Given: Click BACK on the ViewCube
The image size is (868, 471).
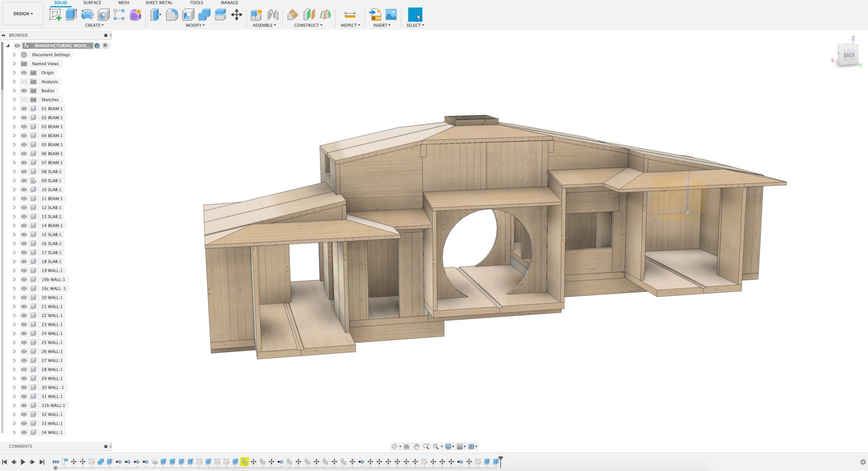Looking at the screenshot, I should click(x=849, y=55).
